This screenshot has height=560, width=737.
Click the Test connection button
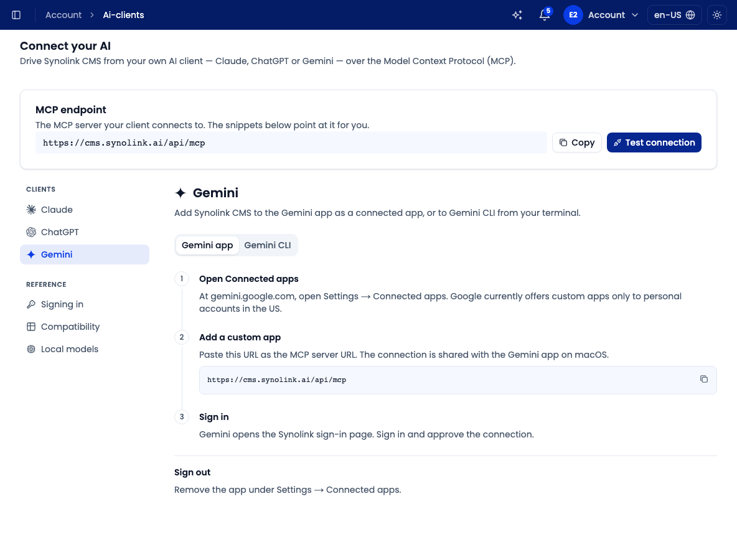click(654, 142)
